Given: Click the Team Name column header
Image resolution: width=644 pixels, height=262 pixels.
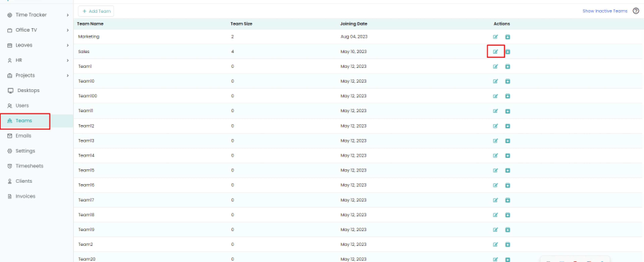Looking at the screenshot, I should coord(90,24).
